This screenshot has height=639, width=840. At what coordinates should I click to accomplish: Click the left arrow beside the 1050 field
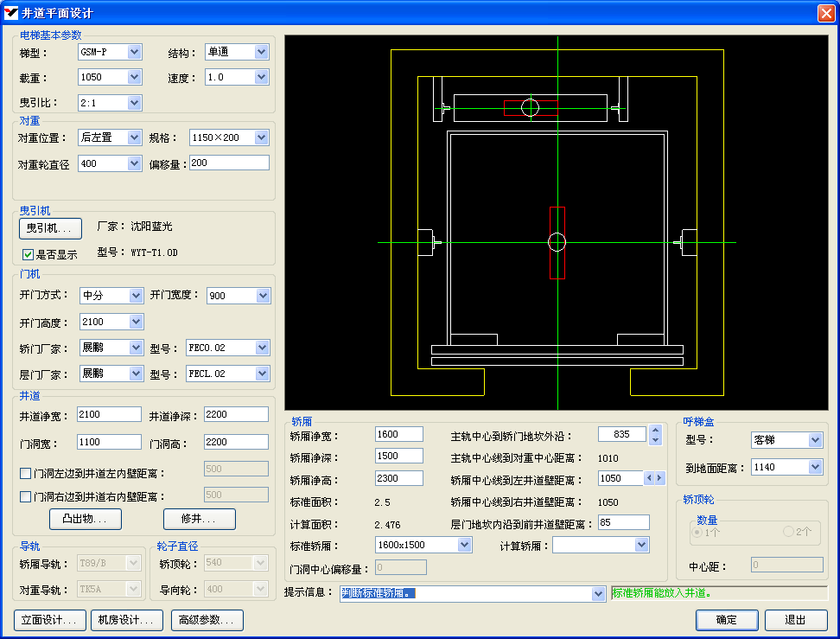pos(650,478)
